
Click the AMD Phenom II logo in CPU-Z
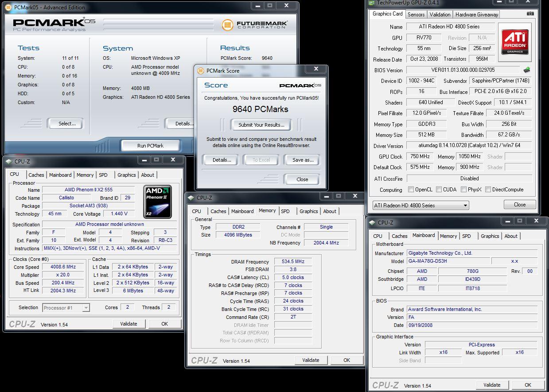[158, 202]
